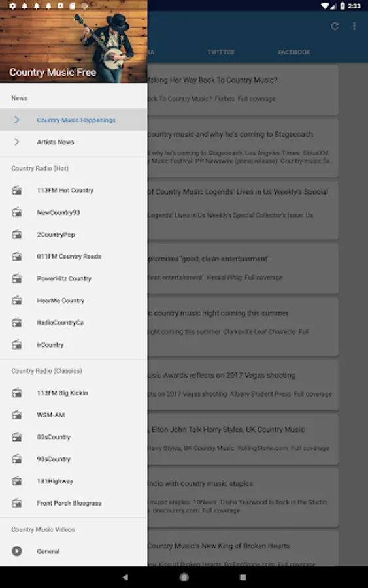Choose 90sCountry from classics list

73,459
